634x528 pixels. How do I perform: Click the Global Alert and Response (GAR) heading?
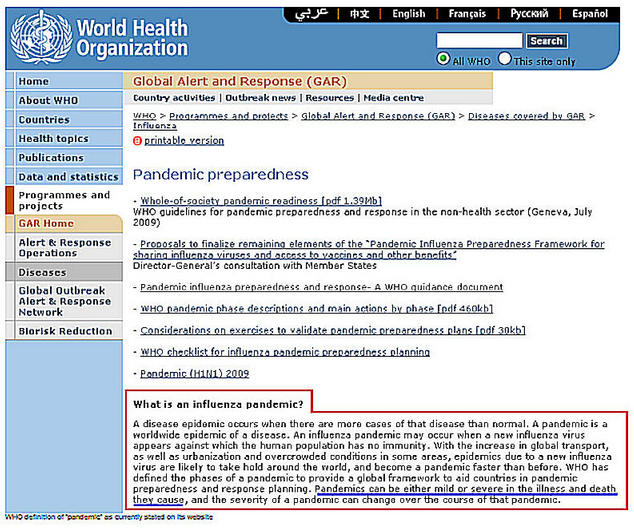240,81
